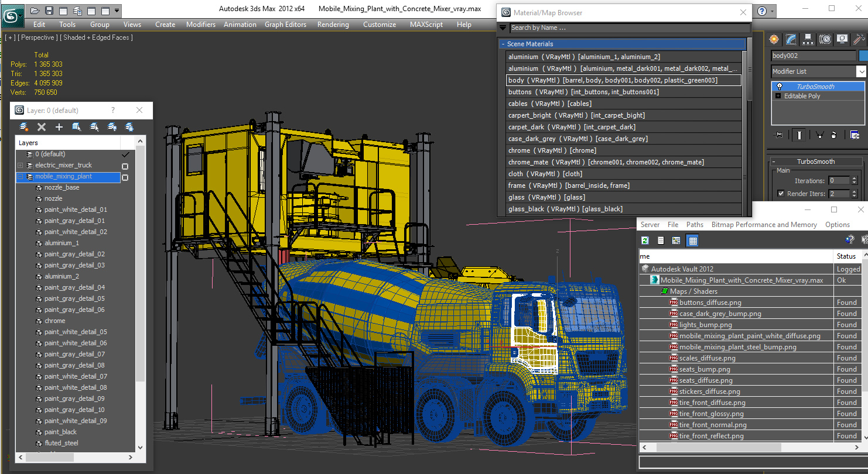Click the viewport [ + ] menu
This screenshot has height=474, width=868.
point(10,37)
